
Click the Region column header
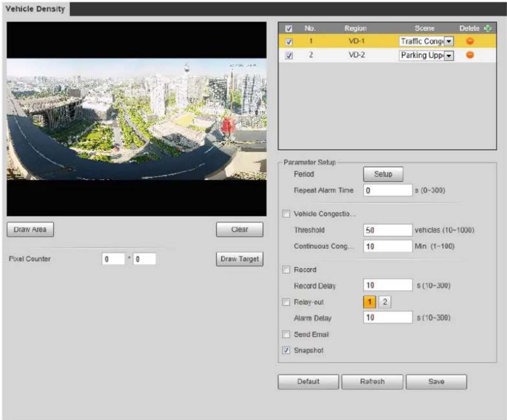click(x=355, y=28)
